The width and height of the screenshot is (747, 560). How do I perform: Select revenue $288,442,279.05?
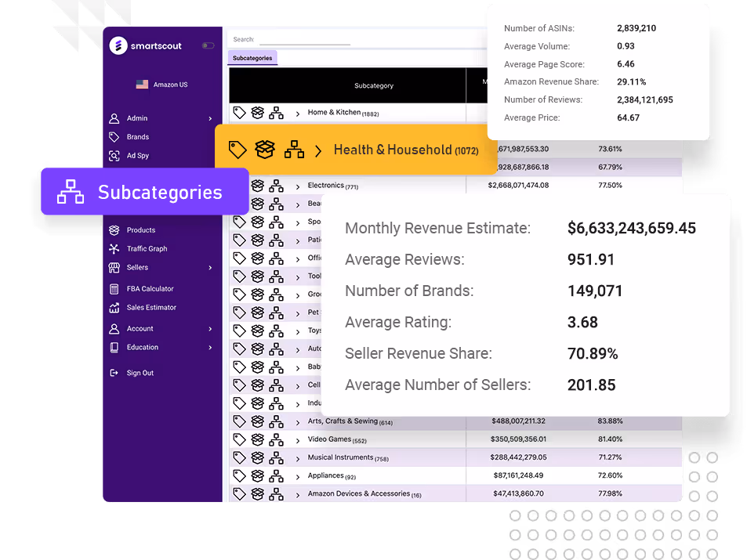(518, 457)
